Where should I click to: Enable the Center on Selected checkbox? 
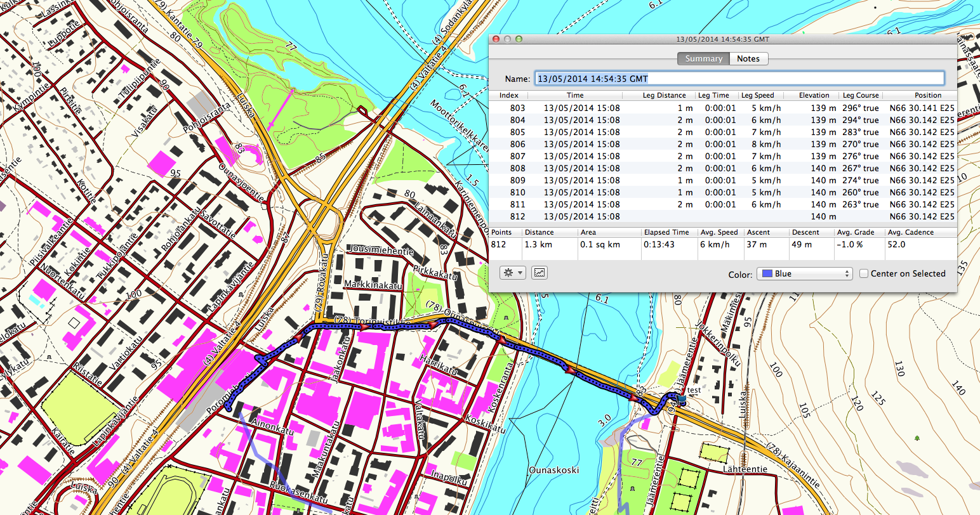tap(864, 273)
